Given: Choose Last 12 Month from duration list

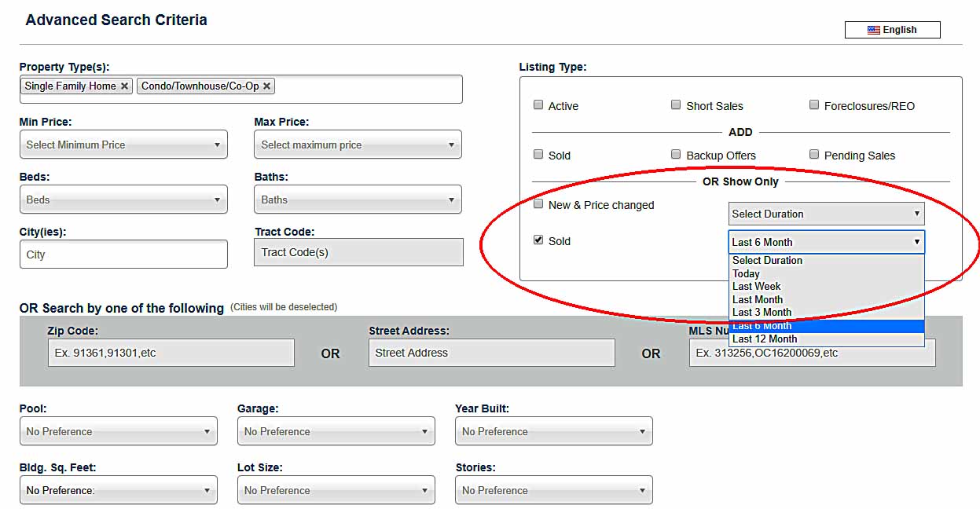Looking at the screenshot, I should pos(765,339).
